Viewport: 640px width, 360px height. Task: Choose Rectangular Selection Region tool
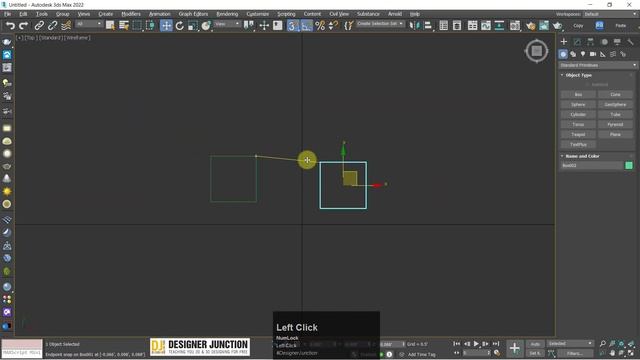click(137, 26)
